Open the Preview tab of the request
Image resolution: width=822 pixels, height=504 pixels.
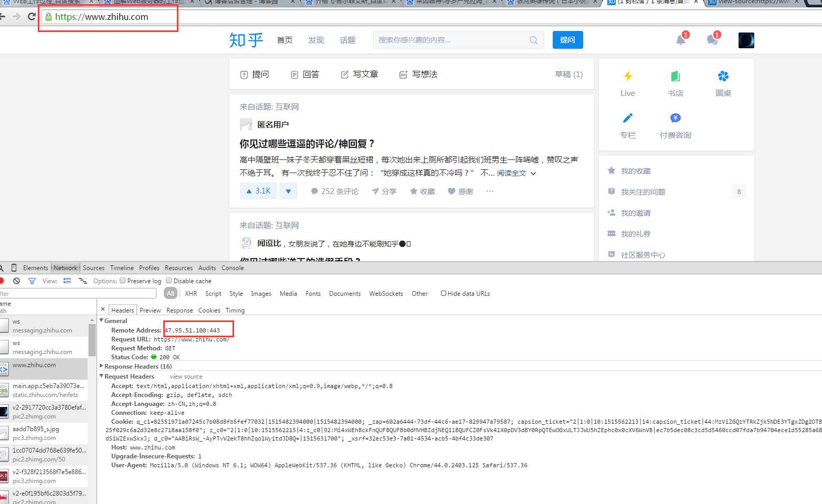click(x=150, y=310)
